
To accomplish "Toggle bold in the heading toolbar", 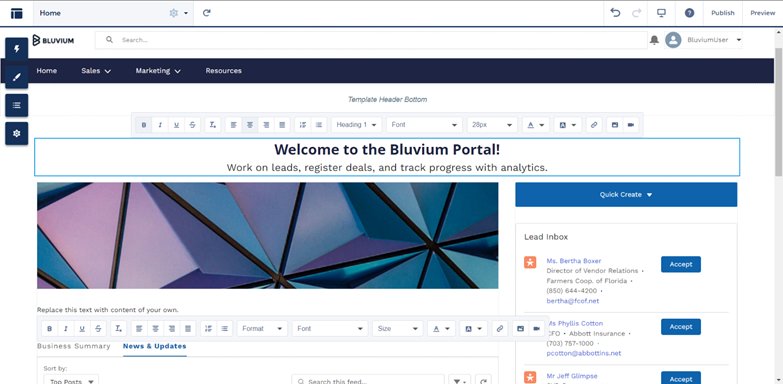I will point(144,125).
